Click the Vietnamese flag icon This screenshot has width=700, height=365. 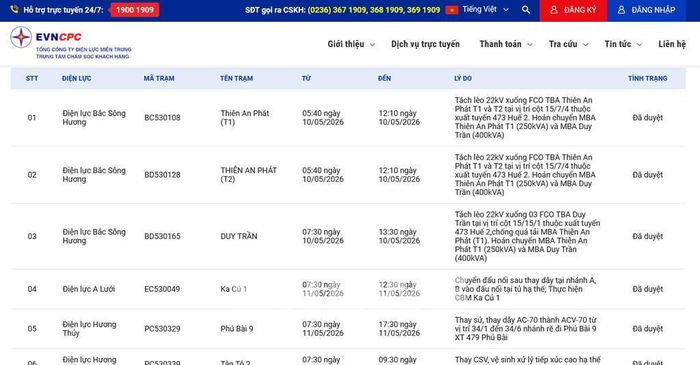point(452,10)
